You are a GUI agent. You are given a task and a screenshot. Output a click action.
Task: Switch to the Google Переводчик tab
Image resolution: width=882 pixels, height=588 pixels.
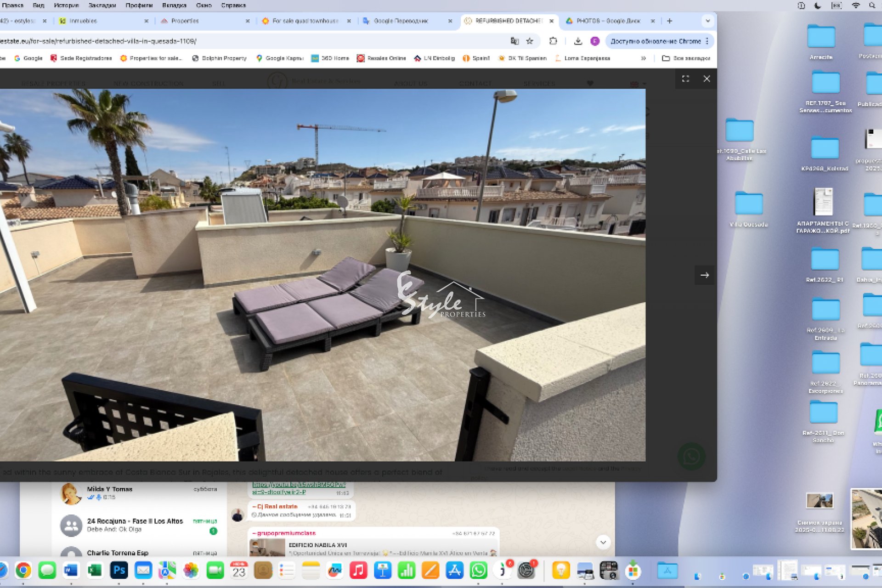[400, 21]
